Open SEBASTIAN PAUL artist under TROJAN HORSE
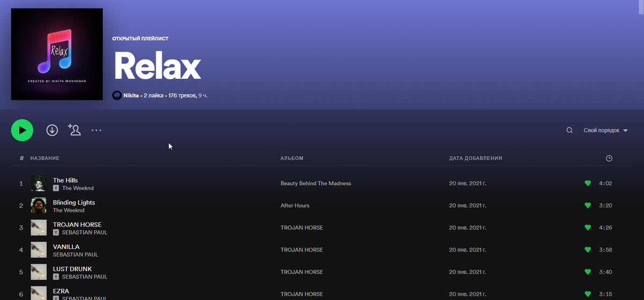 [x=85, y=232]
